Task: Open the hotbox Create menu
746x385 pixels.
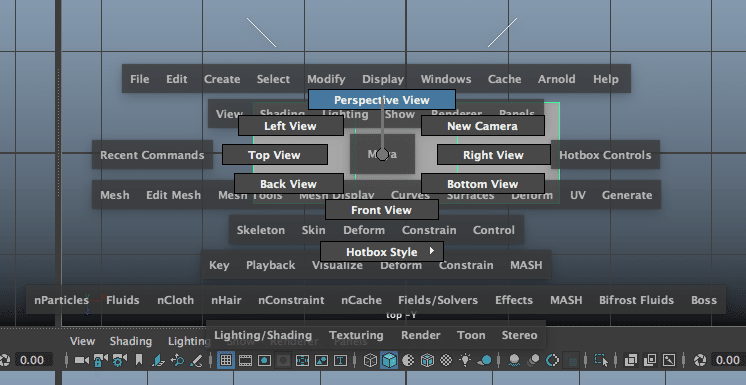Action: click(222, 79)
